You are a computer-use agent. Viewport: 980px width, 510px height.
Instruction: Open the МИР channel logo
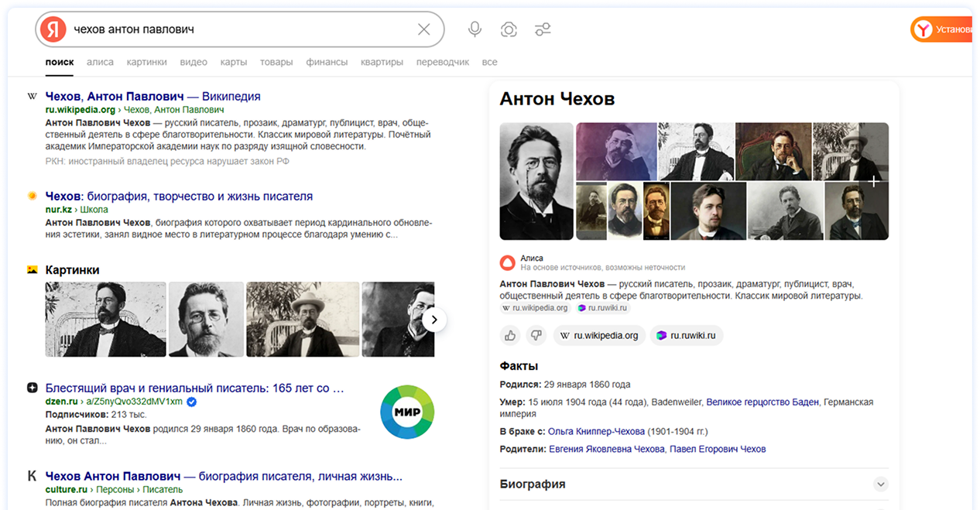pos(407,411)
